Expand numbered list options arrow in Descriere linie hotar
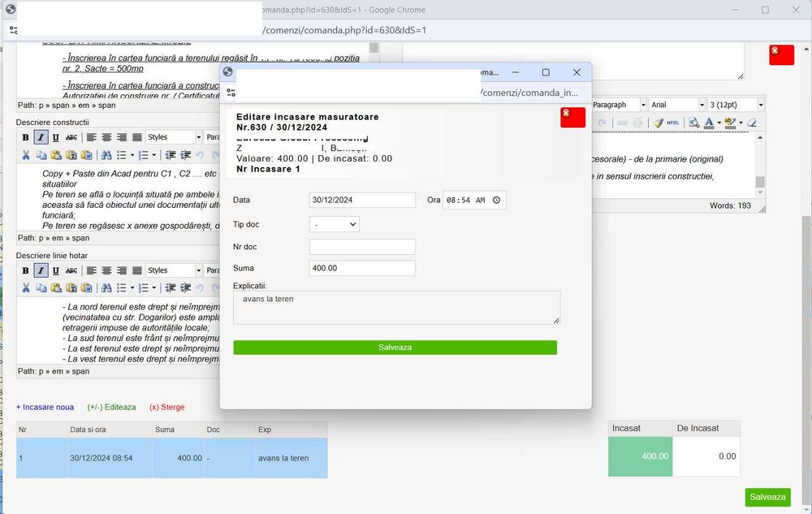812x514 pixels. (153, 287)
